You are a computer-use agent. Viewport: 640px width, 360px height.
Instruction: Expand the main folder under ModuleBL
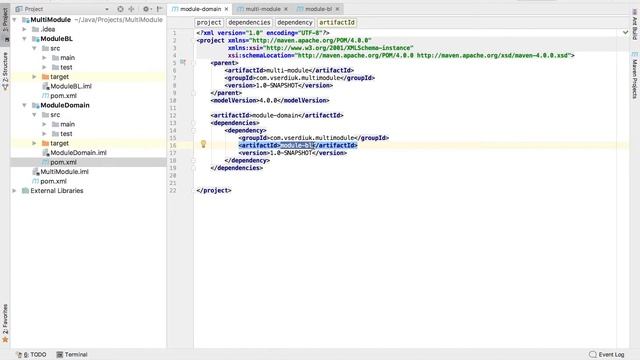coord(44,58)
